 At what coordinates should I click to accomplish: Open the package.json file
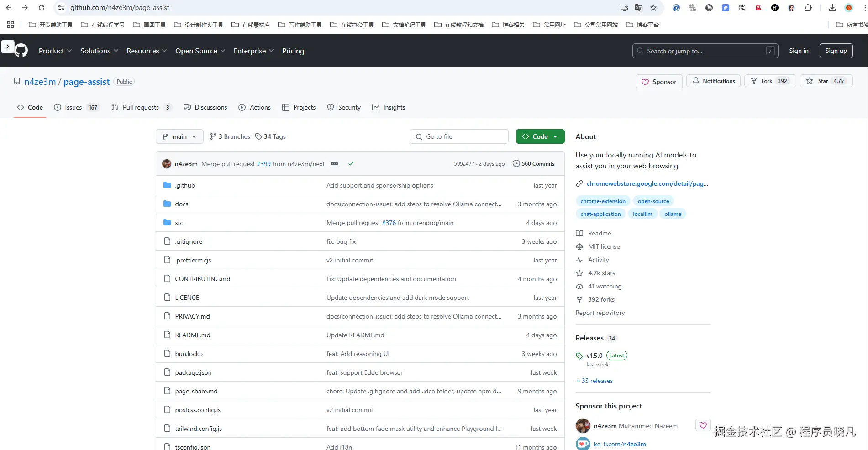tap(193, 372)
